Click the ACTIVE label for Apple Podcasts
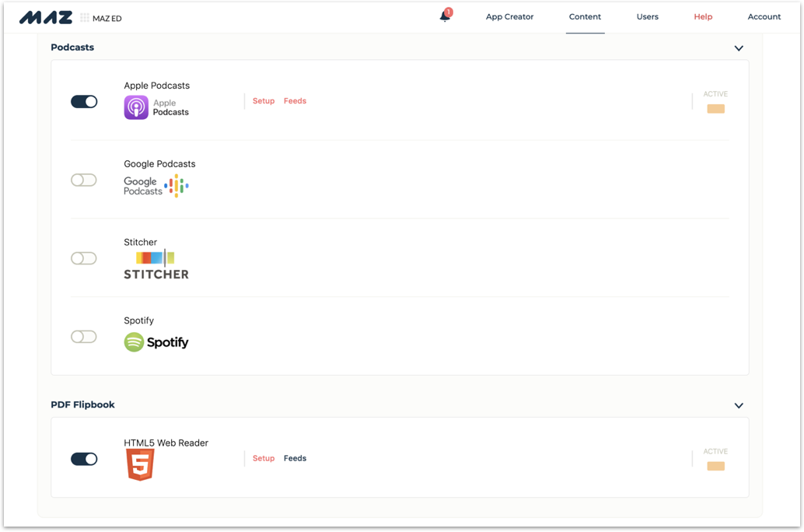This screenshot has width=804, height=532. point(715,94)
